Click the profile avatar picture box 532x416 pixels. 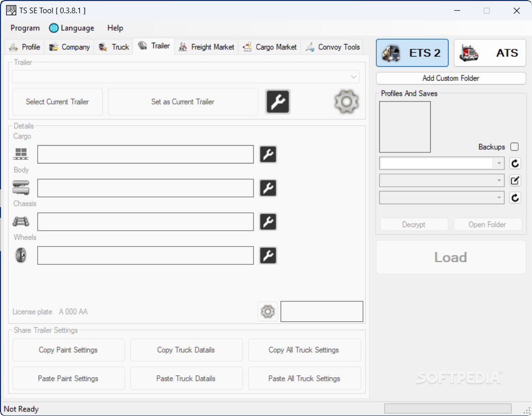click(405, 127)
